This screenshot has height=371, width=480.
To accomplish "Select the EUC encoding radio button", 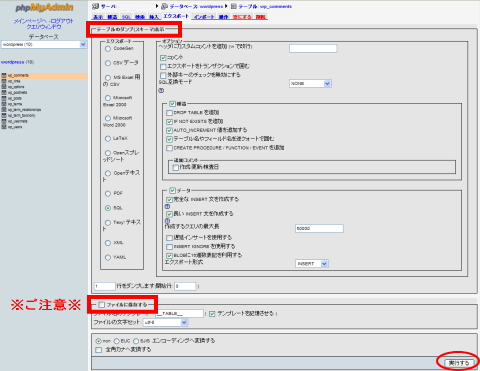I will point(117,341).
